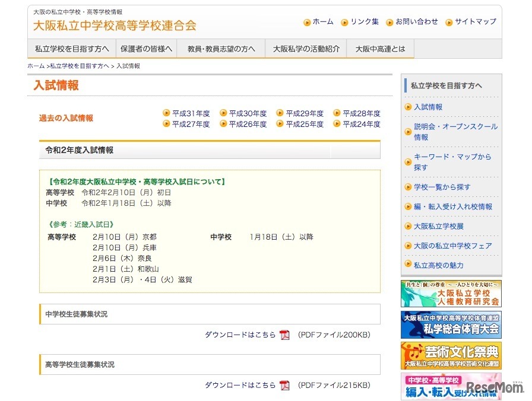This screenshot has height=401, width=532.
Task: Switch to the 保護者の皆様へ tab
Action: coord(147,49)
